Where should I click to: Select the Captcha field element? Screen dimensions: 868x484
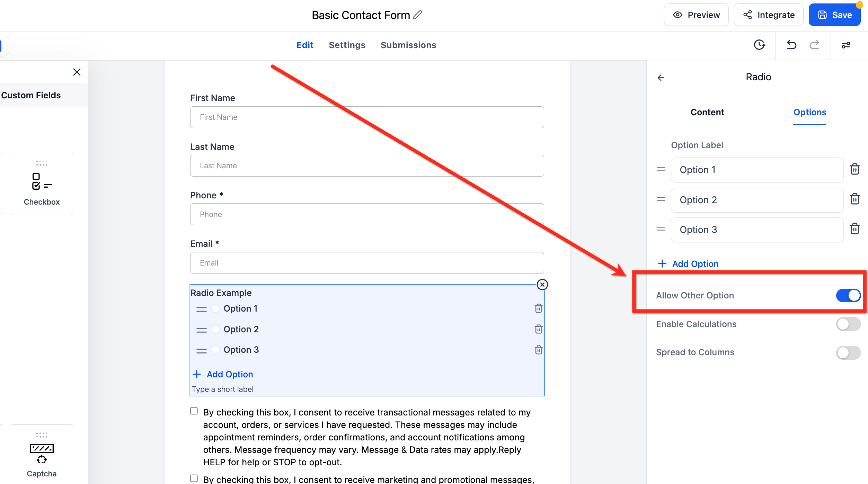42,454
